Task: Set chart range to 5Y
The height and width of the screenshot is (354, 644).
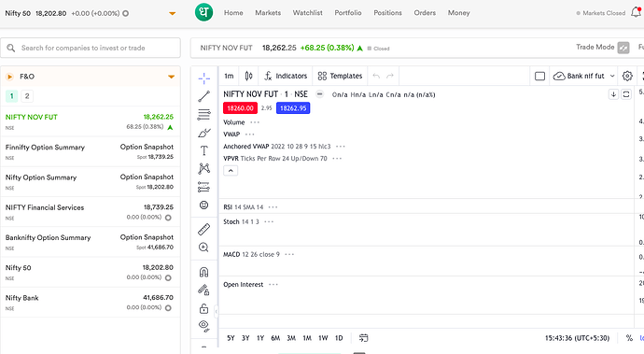Action: pyautogui.click(x=231, y=338)
